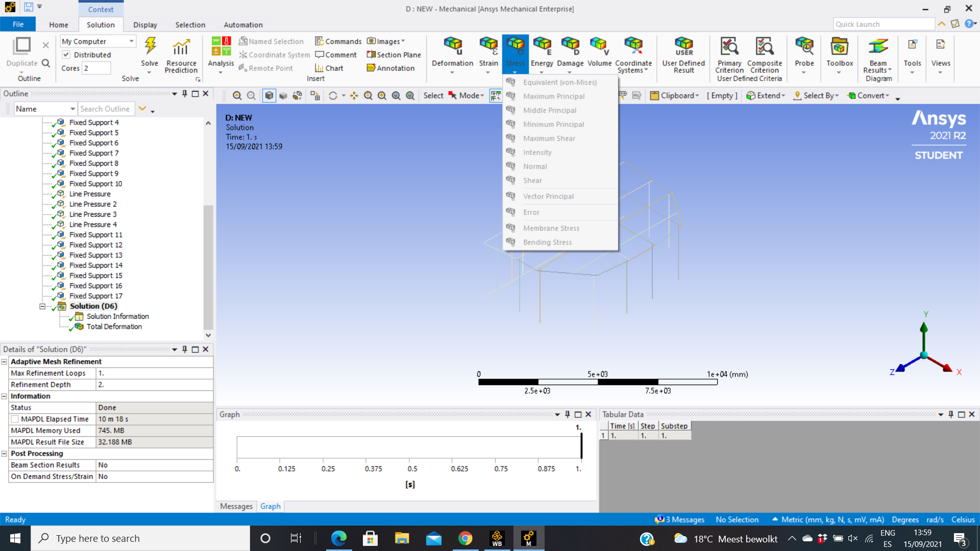This screenshot has height=551, width=980.
Task: Toggle the Distributed checkbox
Action: (x=66, y=55)
